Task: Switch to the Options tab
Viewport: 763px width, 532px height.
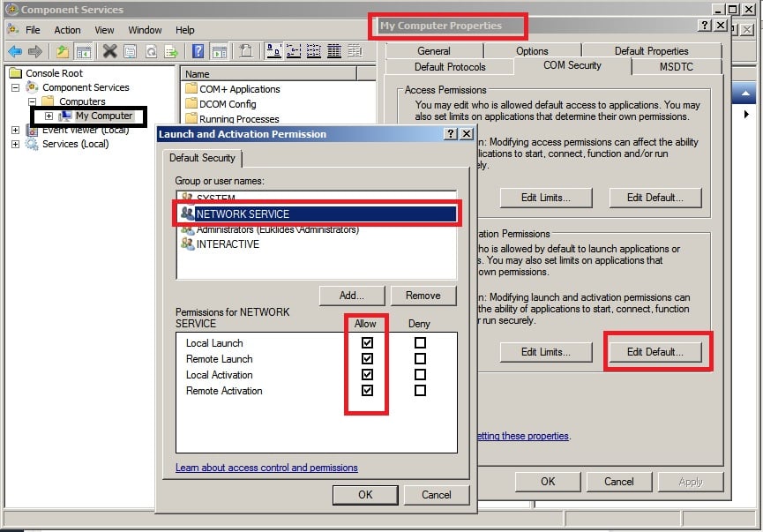Action: click(x=533, y=51)
